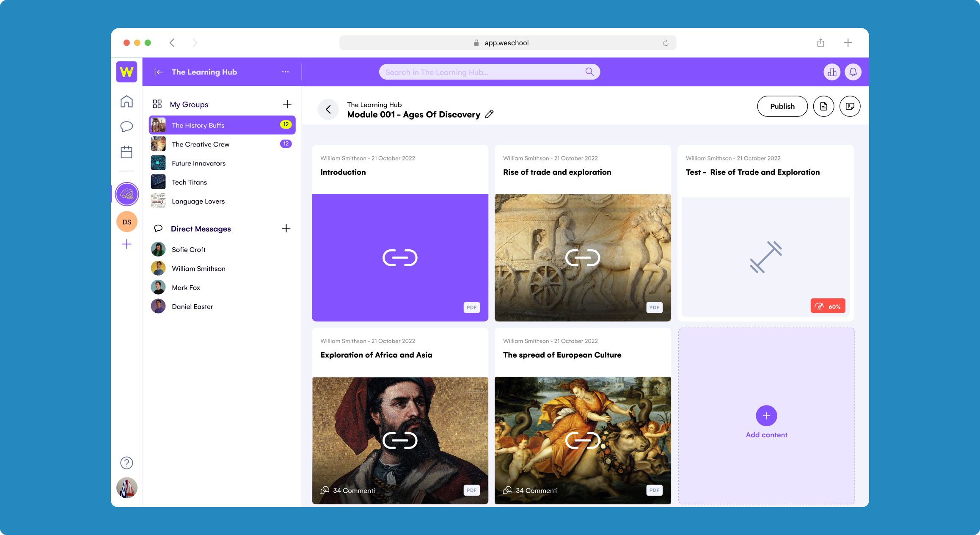980x535 pixels.
Task: Click the Introduction card title
Action: click(x=343, y=172)
